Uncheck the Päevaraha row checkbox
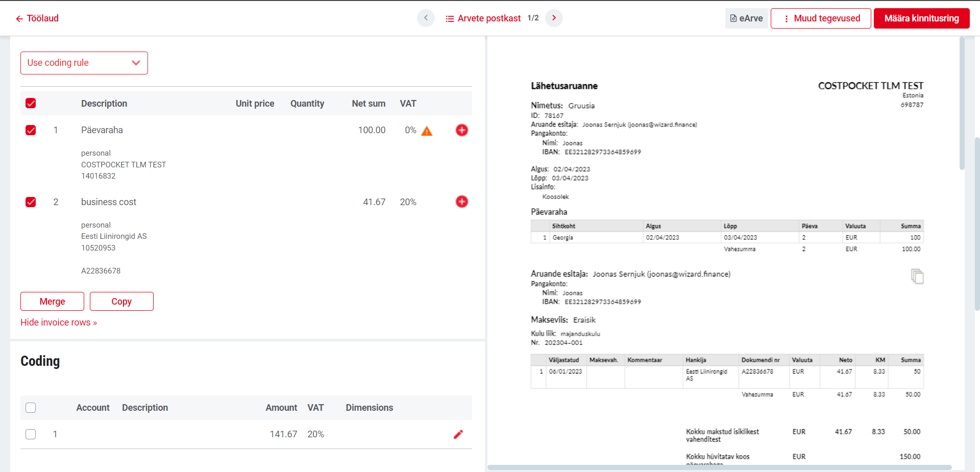The width and height of the screenshot is (980, 472). click(31, 130)
